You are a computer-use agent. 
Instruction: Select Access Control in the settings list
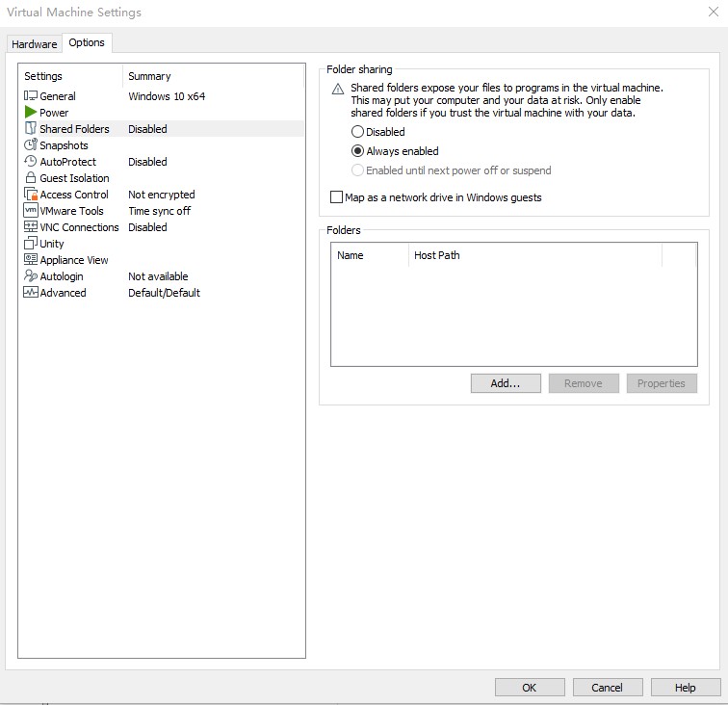74,195
